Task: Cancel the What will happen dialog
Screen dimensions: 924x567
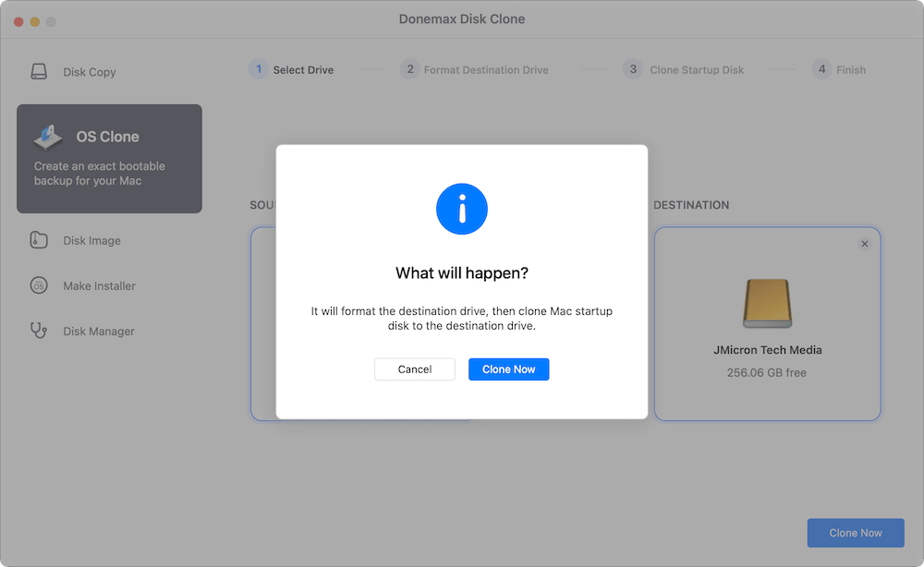Action: click(x=415, y=369)
